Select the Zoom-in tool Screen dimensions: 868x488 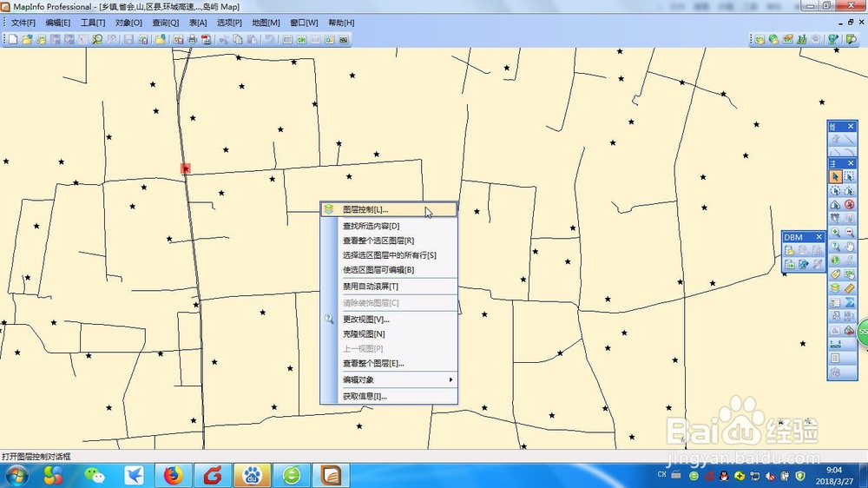pos(835,233)
